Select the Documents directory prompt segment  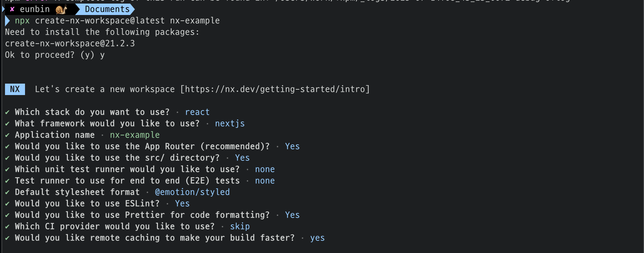click(107, 9)
